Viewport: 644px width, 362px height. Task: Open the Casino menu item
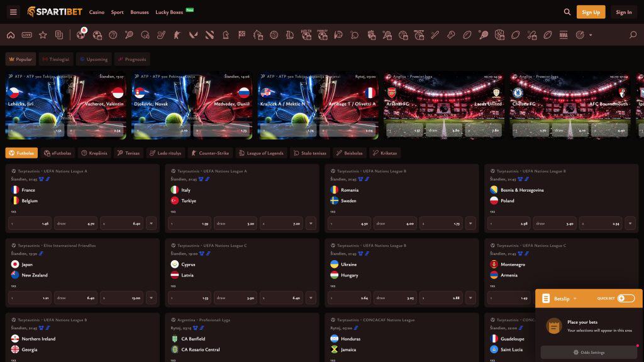pyautogui.click(x=96, y=13)
